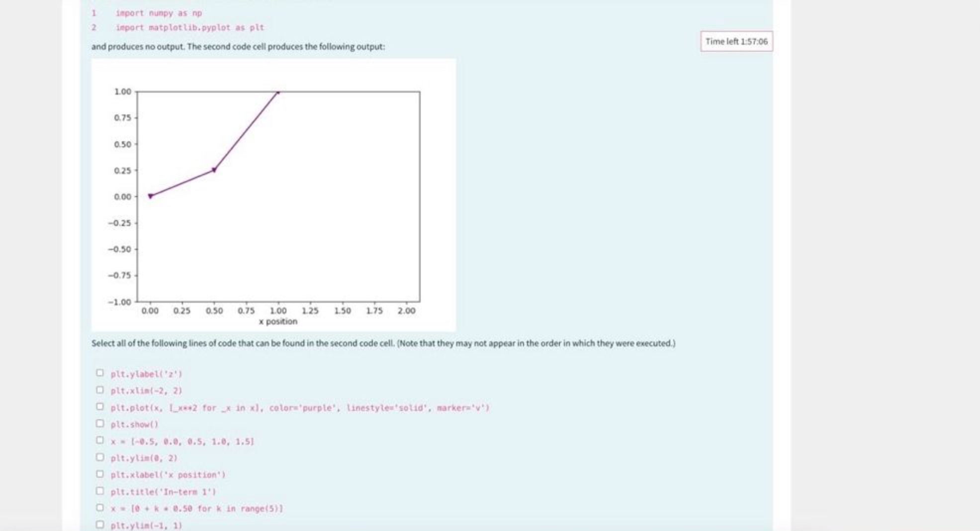Click the 'and produces no output' sentence
The width and height of the screenshot is (980, 531).
pos(238,47)
